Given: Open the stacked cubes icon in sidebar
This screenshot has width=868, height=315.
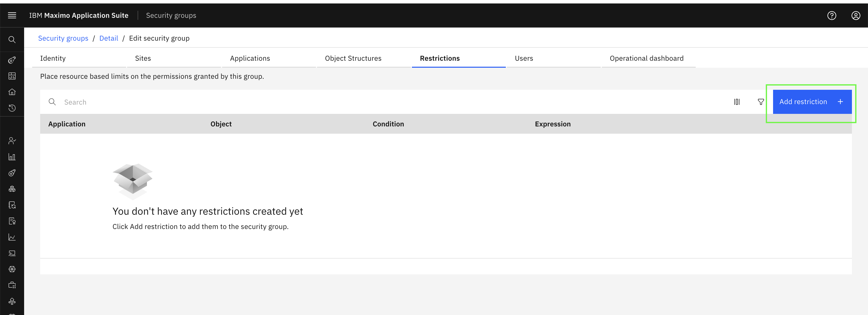Looking at the screenshot, I should tap(12, 189).
